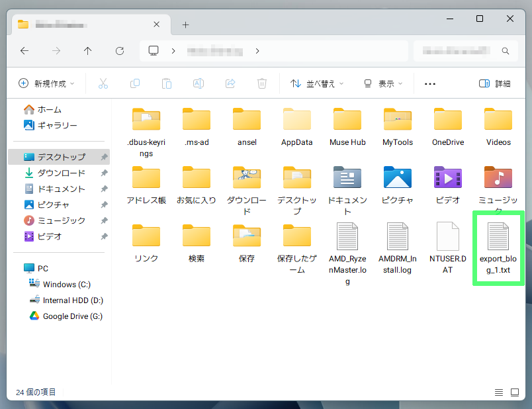Viewport: 532px width, 409px height.
Task: Open the three-dot more options menu
Action: [430, 83]
